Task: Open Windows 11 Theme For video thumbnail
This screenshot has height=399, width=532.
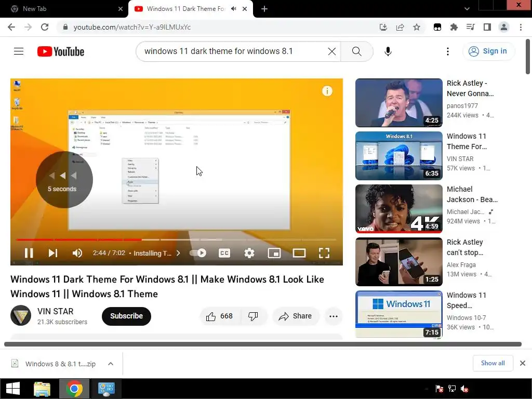Action: tap(398, 156)
